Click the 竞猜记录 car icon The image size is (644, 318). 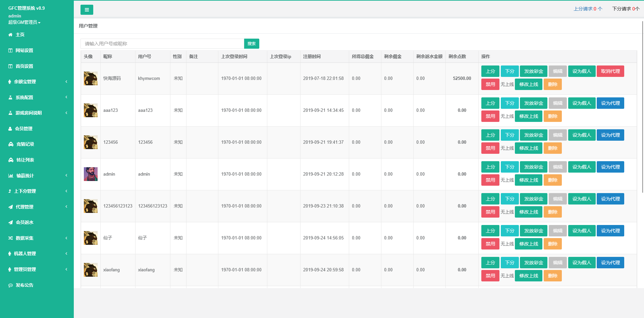pos(10,144)
